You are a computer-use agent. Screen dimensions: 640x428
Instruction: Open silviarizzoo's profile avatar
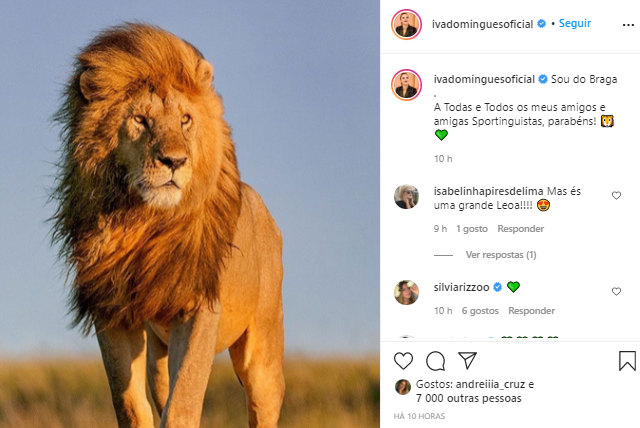pos(406,292)
